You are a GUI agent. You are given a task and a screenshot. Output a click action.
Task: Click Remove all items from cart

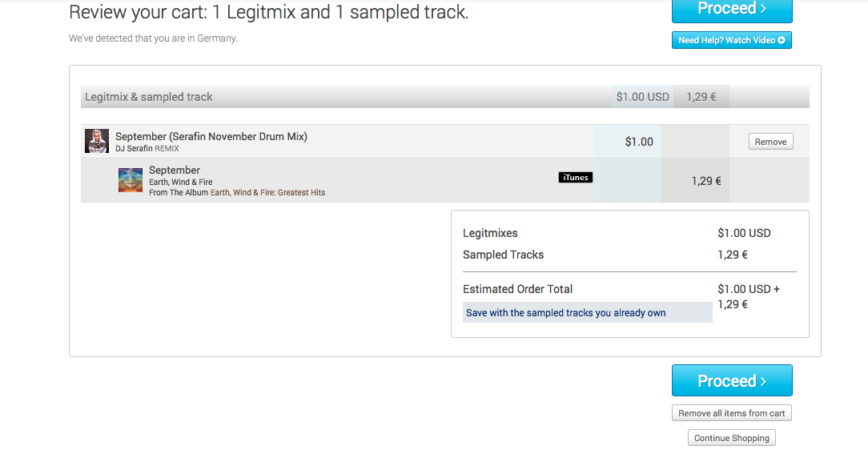point(732,413)
